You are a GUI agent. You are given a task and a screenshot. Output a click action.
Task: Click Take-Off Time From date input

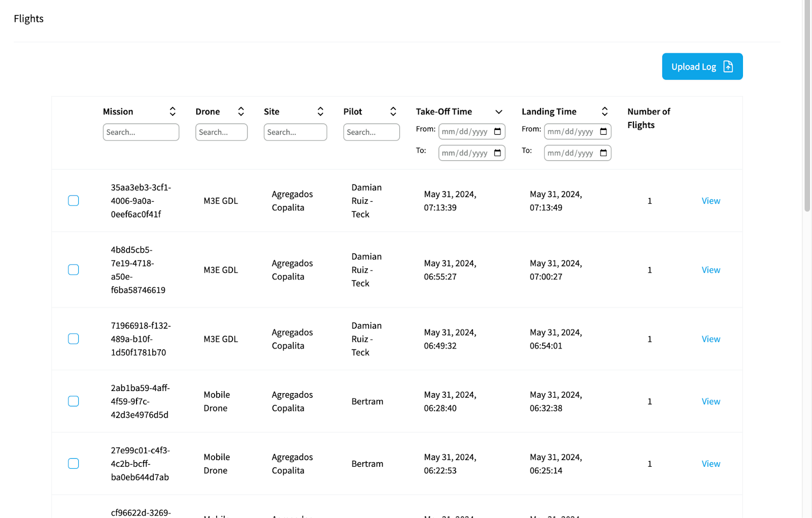coord(472,132)
